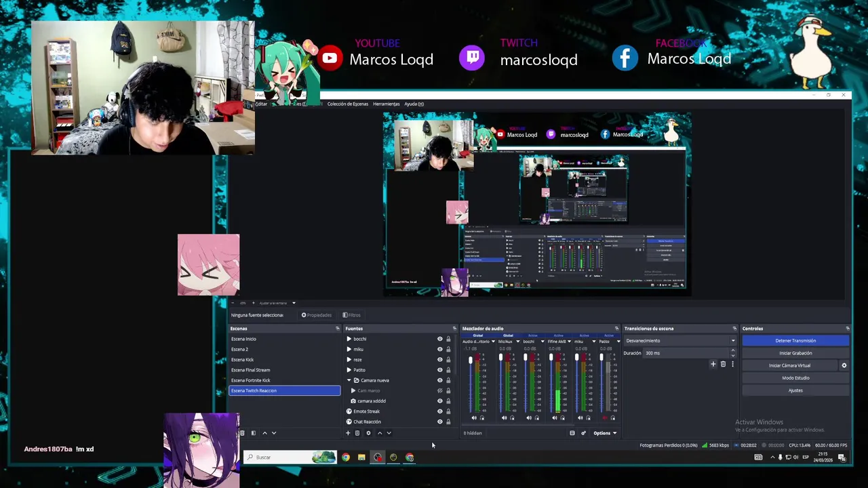Increase transition duration with up arrow

[x=732, y=350]
